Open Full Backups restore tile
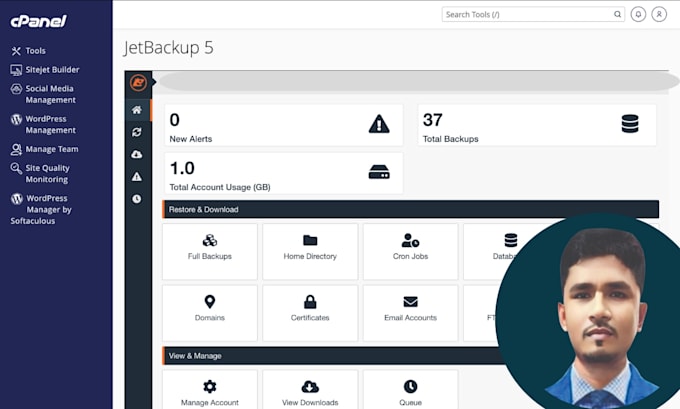This screenshot has height=409, width=680. point(210,252)
